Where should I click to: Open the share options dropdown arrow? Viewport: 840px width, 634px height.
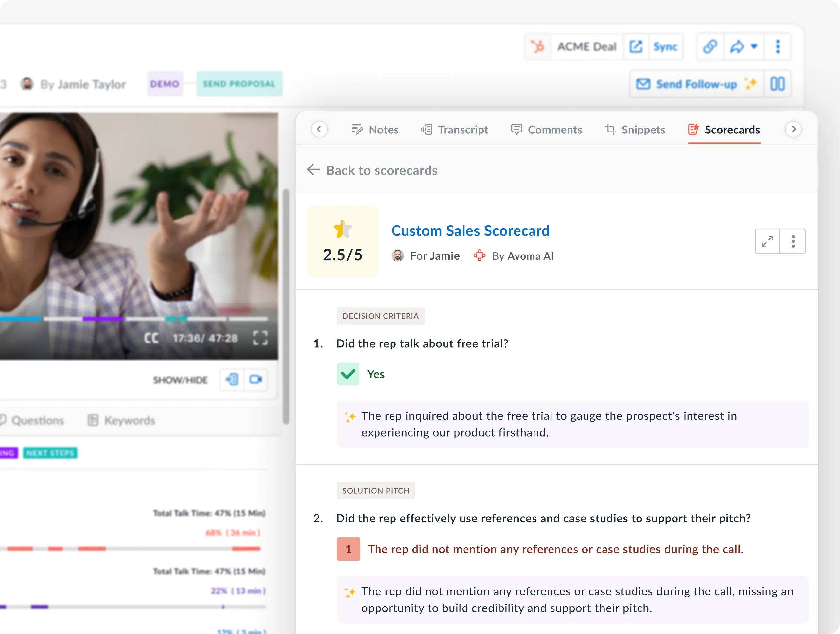(754, 46)
